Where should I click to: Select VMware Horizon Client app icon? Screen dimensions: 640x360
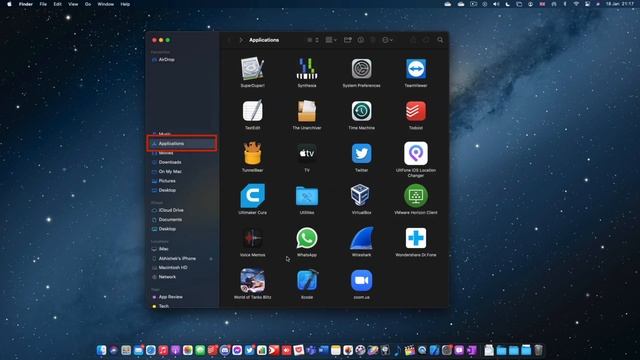(x=416, y=196)
